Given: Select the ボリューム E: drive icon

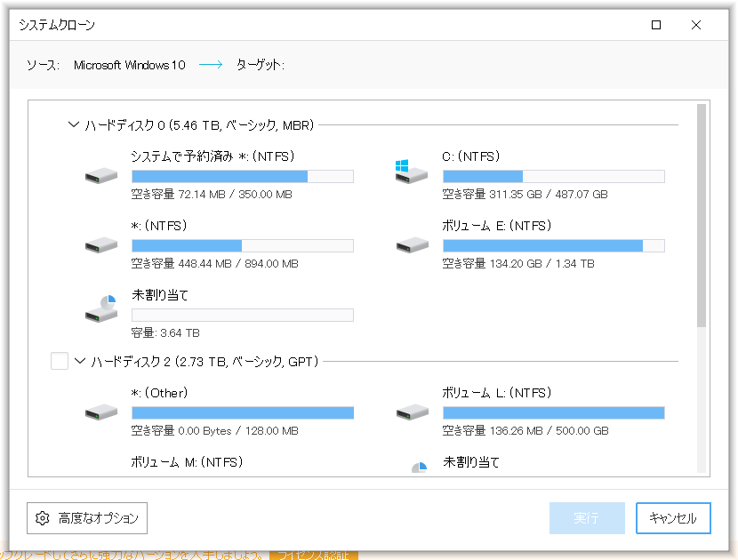Looking at the screenshot, I should tap(409, 244).
